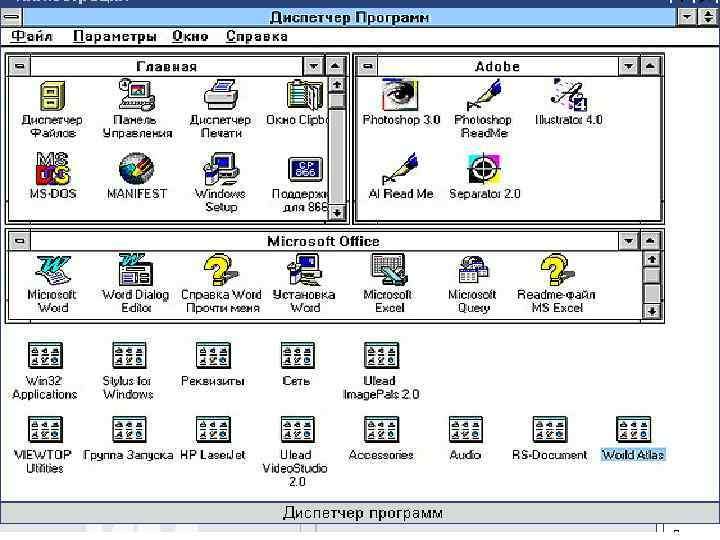Viewport: 720px width, 540px height.
Task: Select the Группа Запуска group icon
Action: coord(129,429)
